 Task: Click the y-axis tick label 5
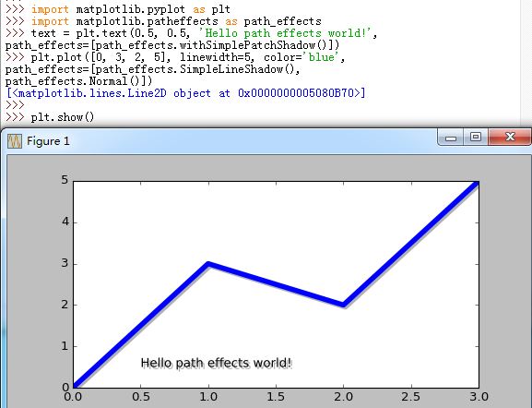point(65,180)
